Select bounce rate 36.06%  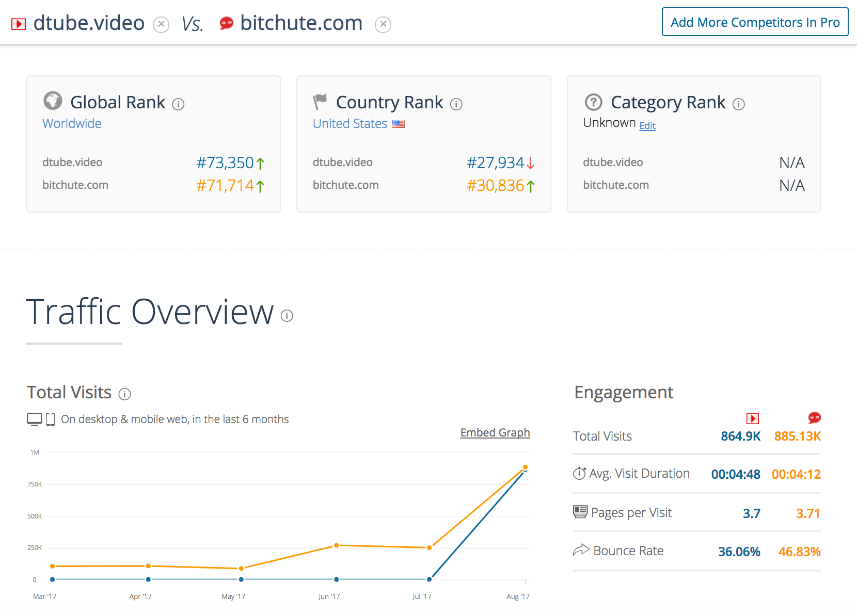(x=739, y=552)
